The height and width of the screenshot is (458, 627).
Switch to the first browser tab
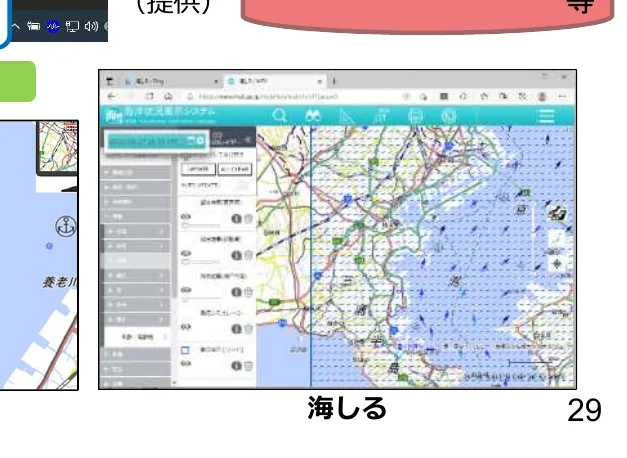point(170,82)
